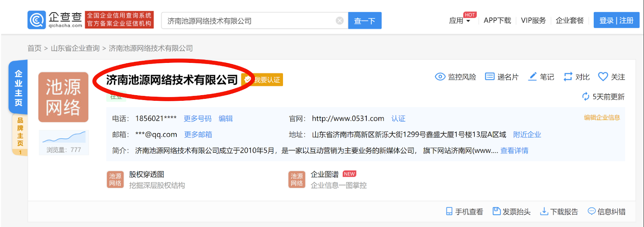Click 更多邮箱 link
The width and height of the screenshot is (644, 227).
click(198, 135)
